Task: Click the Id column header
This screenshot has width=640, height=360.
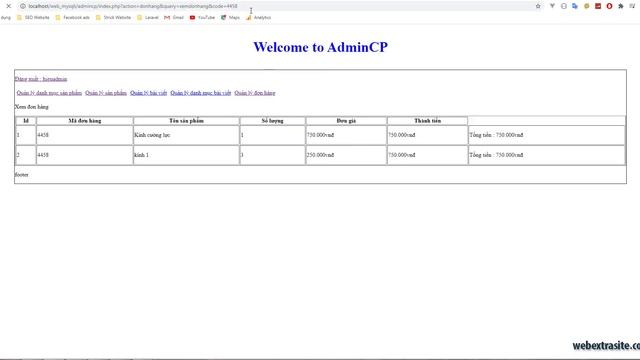Action: 26,121
